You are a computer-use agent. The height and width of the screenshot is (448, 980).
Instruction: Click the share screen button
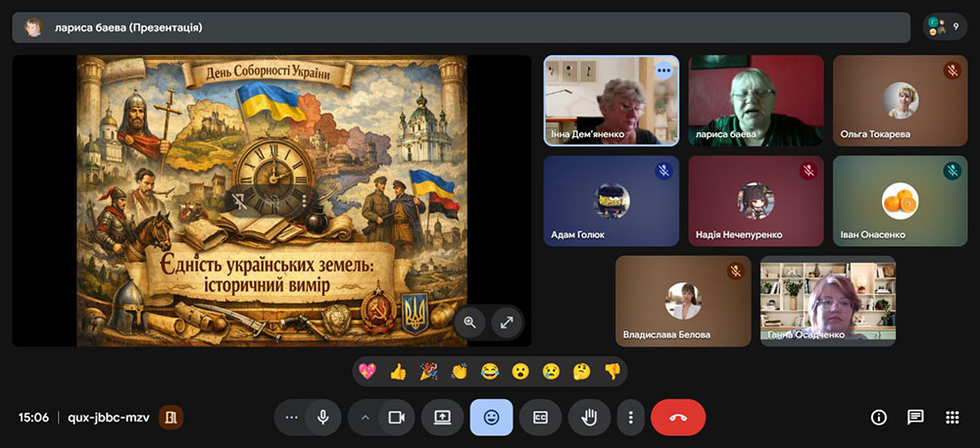pos(442,418)
